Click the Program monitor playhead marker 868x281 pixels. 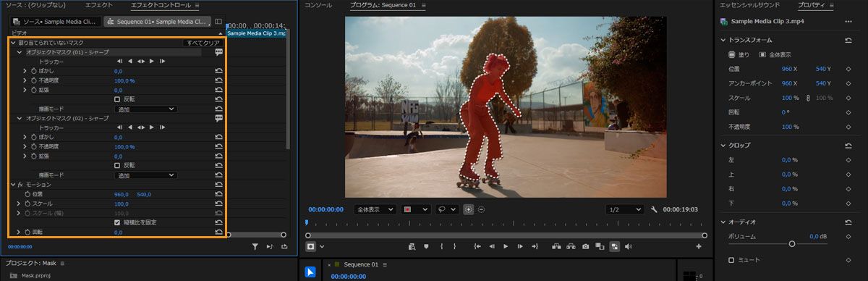(306, 223)
